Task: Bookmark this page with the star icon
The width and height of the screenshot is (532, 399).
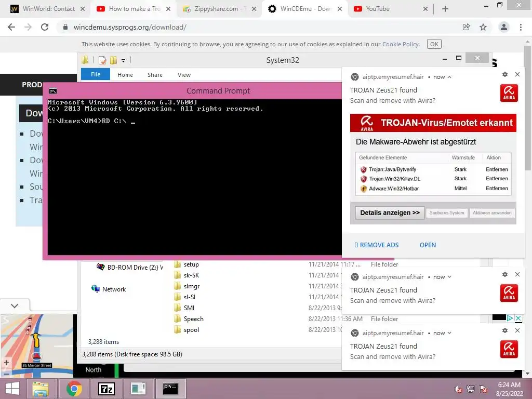Action: pyautogui.click(x=483, y=27)
